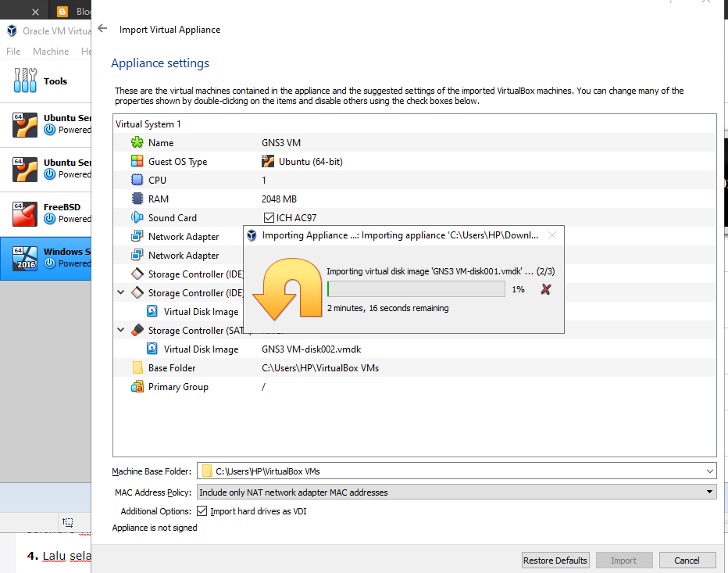Click the Tools icon in VirtualBox sidebar

tap(25, 81)
